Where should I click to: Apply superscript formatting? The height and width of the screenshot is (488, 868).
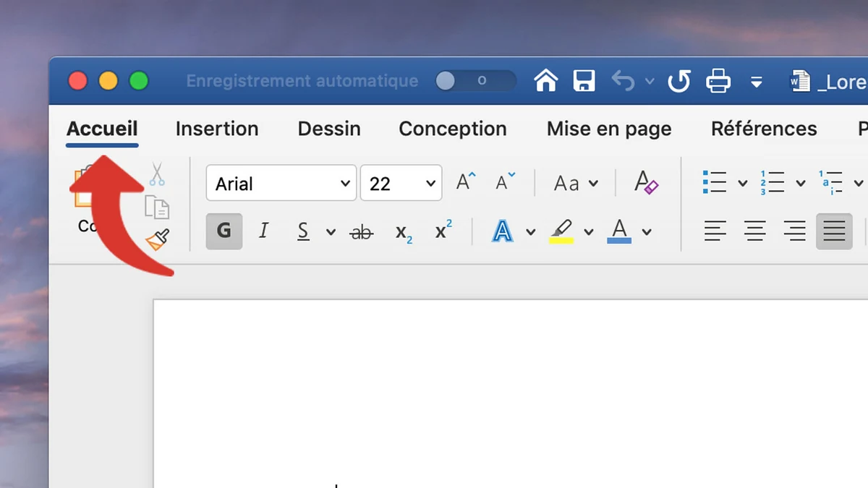(443, 230)
